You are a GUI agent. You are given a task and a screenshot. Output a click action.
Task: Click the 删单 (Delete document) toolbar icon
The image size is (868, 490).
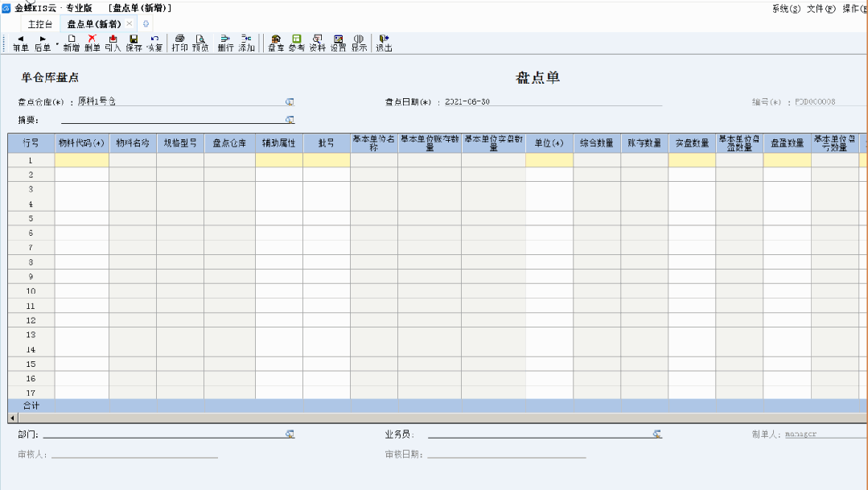click(x=92, y=43)
